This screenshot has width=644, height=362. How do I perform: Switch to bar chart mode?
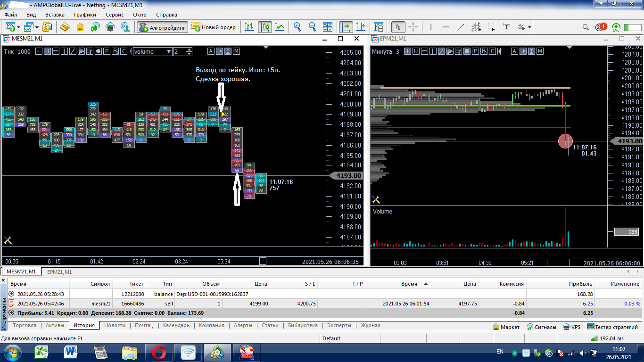(x=249, y=27)
